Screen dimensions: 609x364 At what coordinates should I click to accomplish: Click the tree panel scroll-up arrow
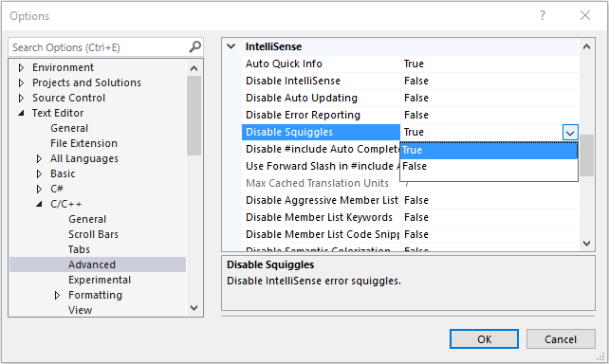[x=194, y=68]
